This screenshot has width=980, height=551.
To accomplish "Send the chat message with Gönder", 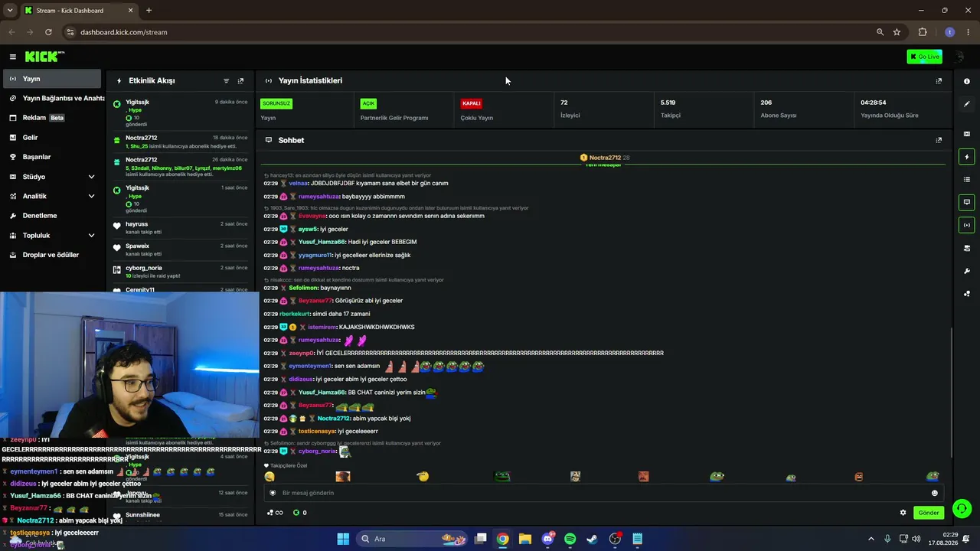I will click(929, 513).
